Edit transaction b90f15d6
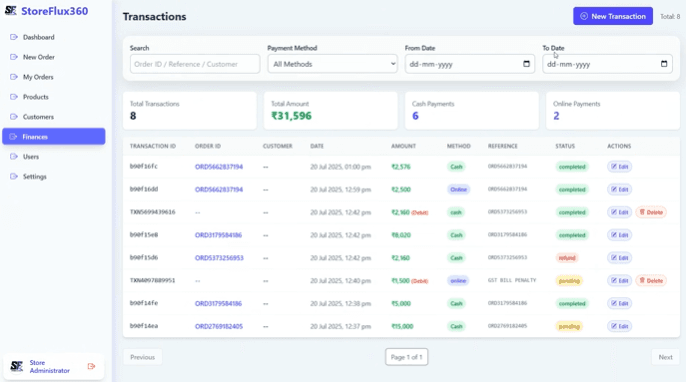 [619, 258]
